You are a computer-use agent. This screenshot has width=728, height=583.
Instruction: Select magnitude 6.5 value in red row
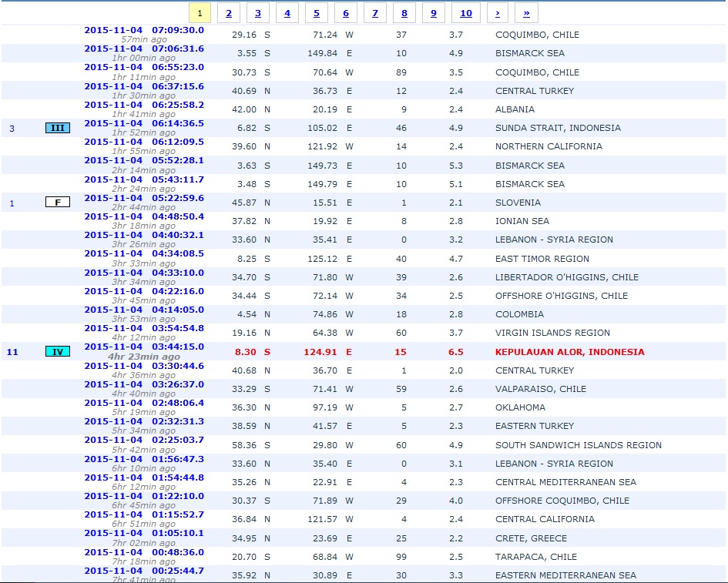pyautogui.click(x=455, y=352)
